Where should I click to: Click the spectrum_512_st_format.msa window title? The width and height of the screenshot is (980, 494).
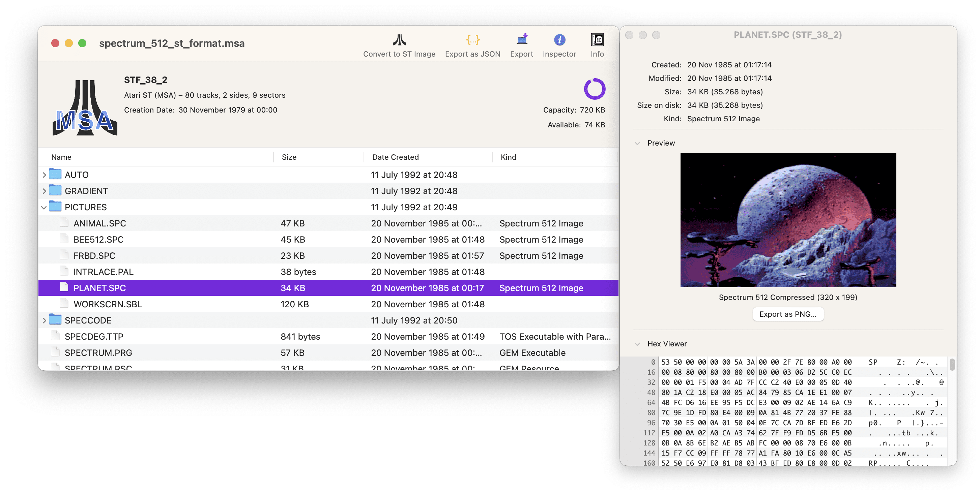[x=172, y=43]
